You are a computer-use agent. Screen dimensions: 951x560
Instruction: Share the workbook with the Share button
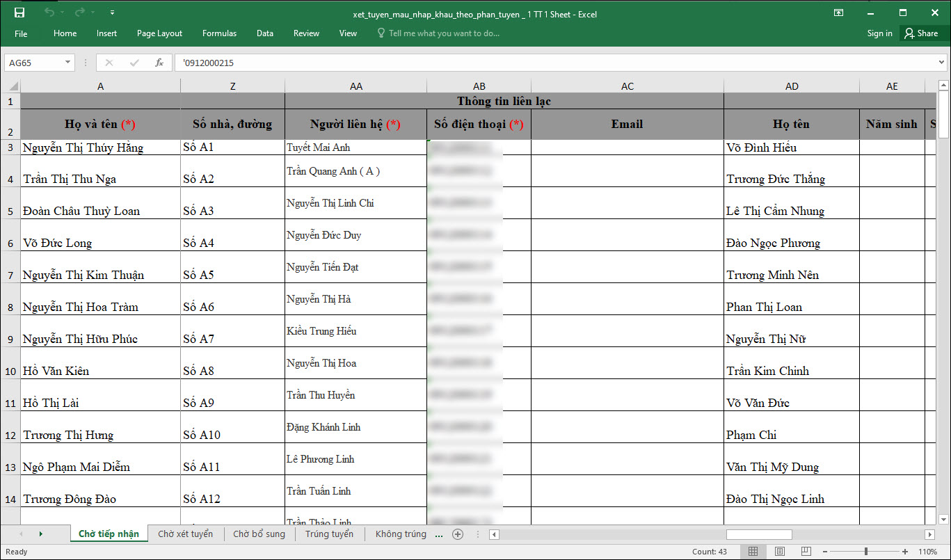click(921, 33)
